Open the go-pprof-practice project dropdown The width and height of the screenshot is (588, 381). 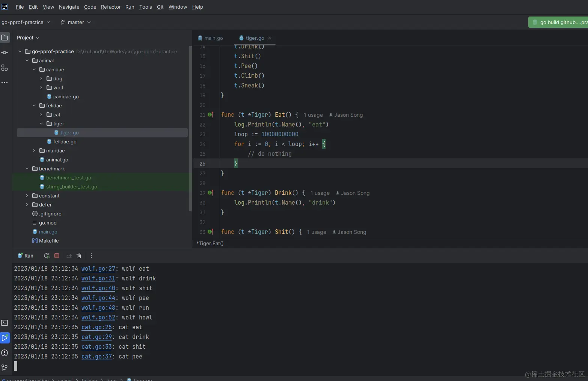pyautogui.click(x=26, y=22)
